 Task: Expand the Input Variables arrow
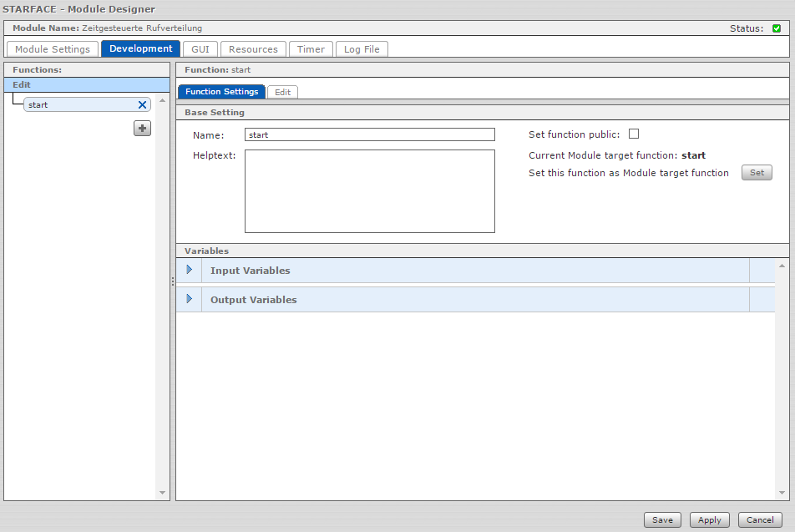(x=189, y=270)
